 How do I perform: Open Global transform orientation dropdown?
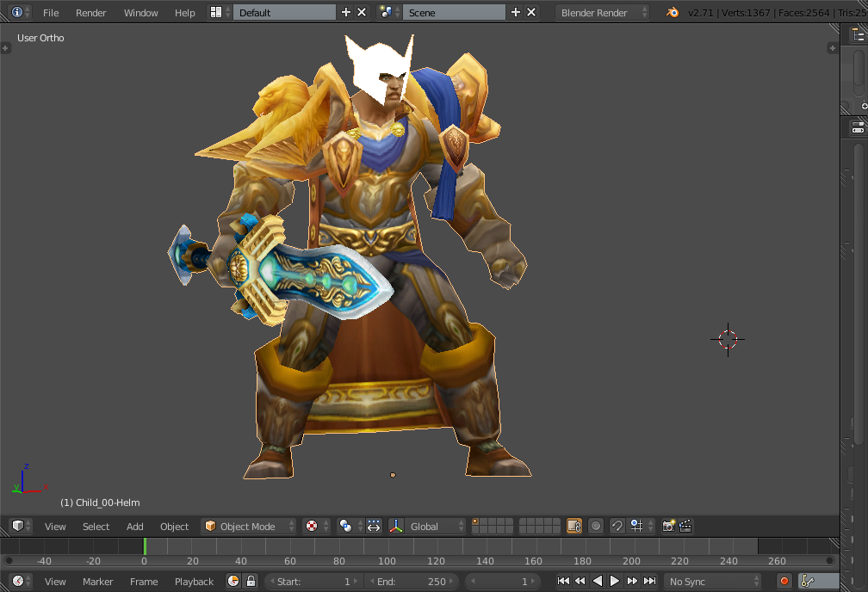[x=434, y=526]
